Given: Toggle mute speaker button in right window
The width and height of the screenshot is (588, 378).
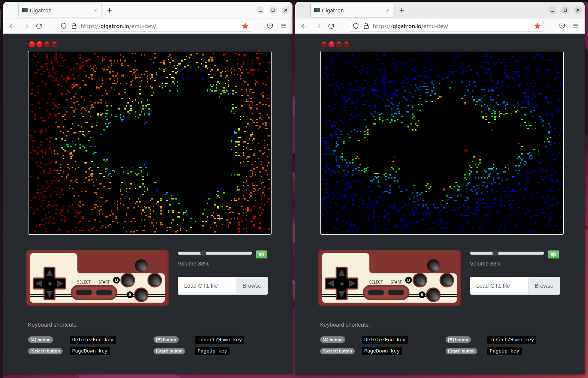Looking at the screenshot, I should point(554,254).
